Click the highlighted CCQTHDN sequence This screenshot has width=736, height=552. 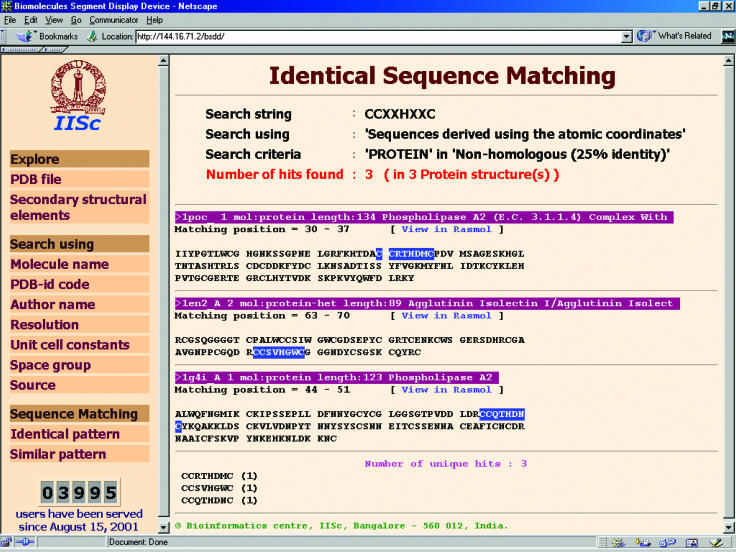[502, 414]
